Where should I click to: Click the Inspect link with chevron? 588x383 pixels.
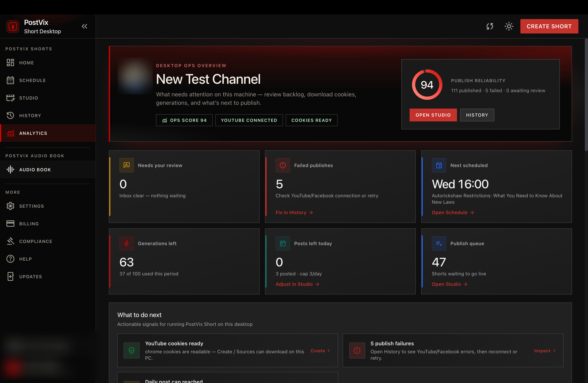point(545,350)
